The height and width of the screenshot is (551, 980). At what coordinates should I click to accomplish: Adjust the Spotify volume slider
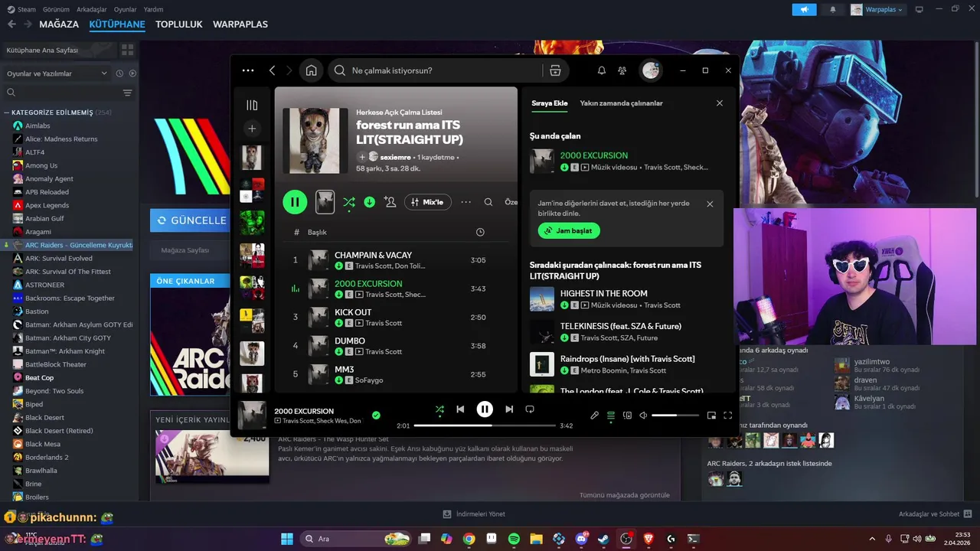(675, 416)
